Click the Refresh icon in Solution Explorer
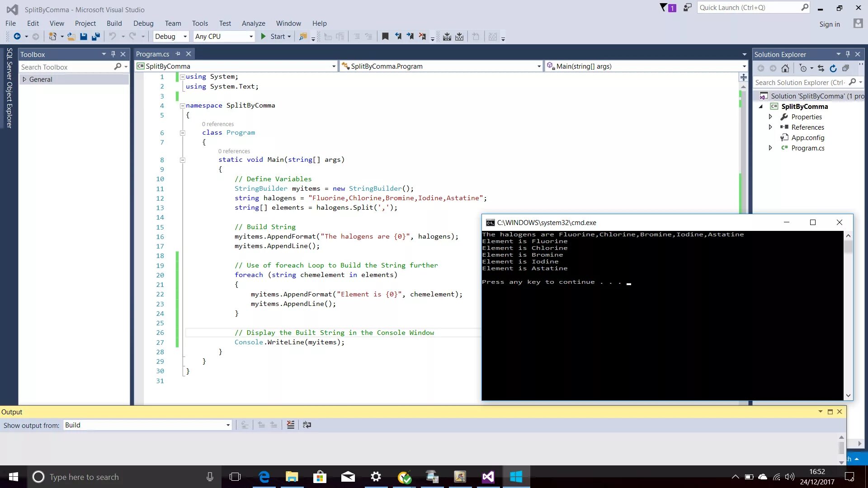The width and height of the screenshot is (868, 488). (x=833, y=68)
